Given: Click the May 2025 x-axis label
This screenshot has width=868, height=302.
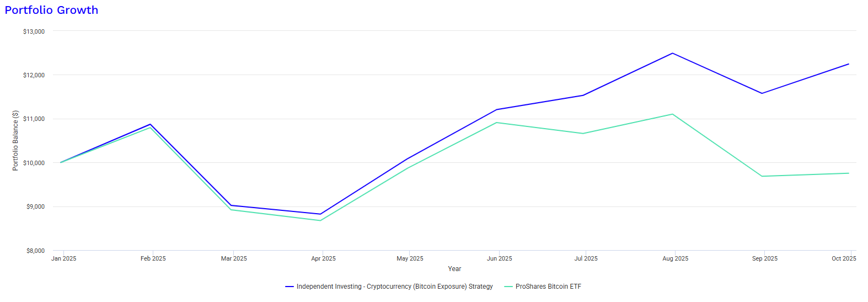Looking at the screenshot, I should pyautogui.click(x=410, y=258).
